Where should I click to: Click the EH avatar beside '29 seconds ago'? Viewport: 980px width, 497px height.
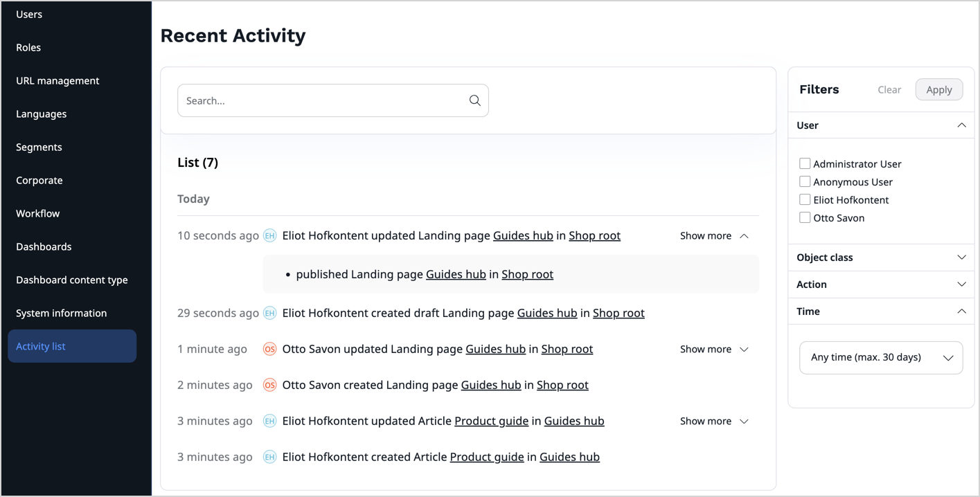coord(269,313)
